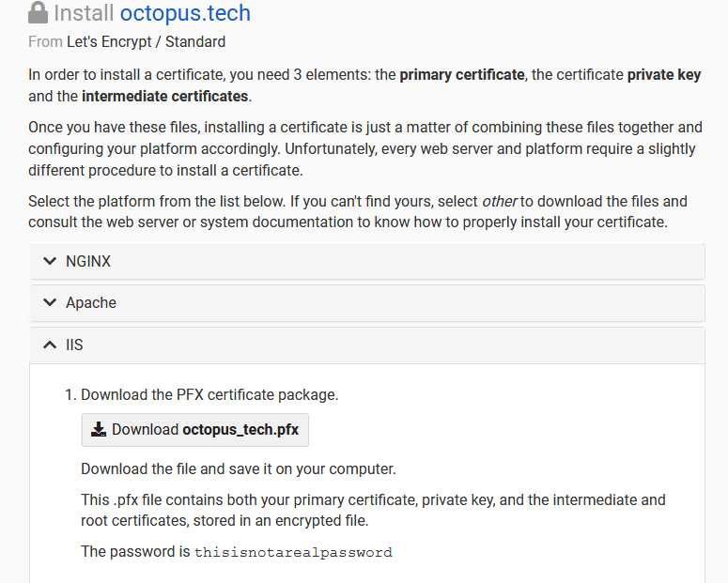Screen dimensions: 728x583
Task: Expand the NGINX section chevron
Action: coord(50,261)
